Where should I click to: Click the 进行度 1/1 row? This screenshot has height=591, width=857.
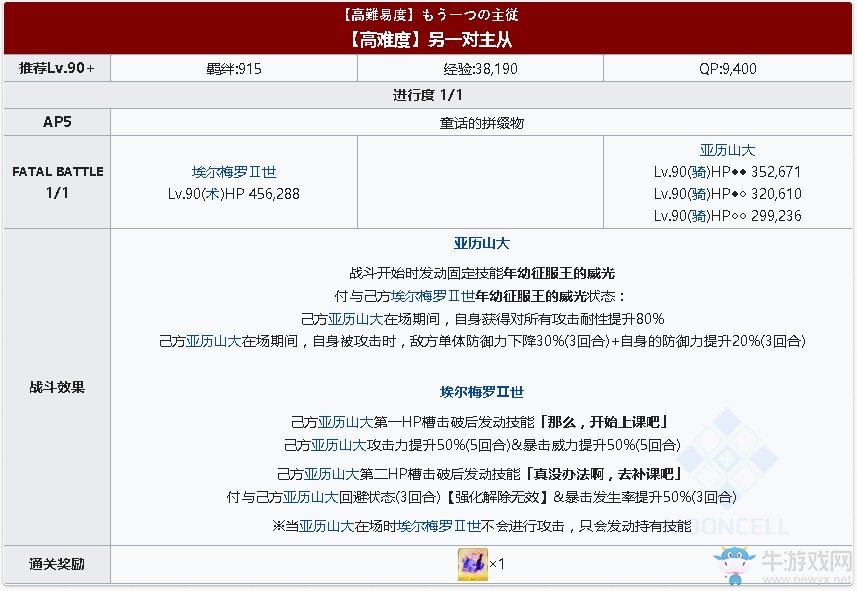428,95
